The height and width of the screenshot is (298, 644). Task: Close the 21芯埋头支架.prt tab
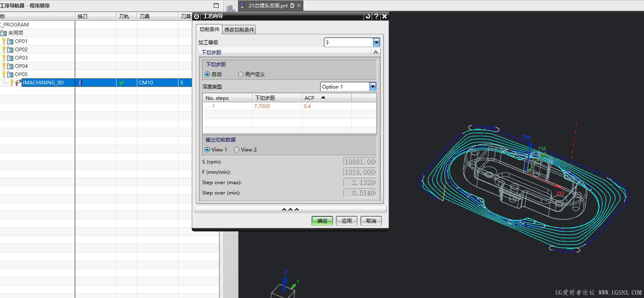pos(299,5)
